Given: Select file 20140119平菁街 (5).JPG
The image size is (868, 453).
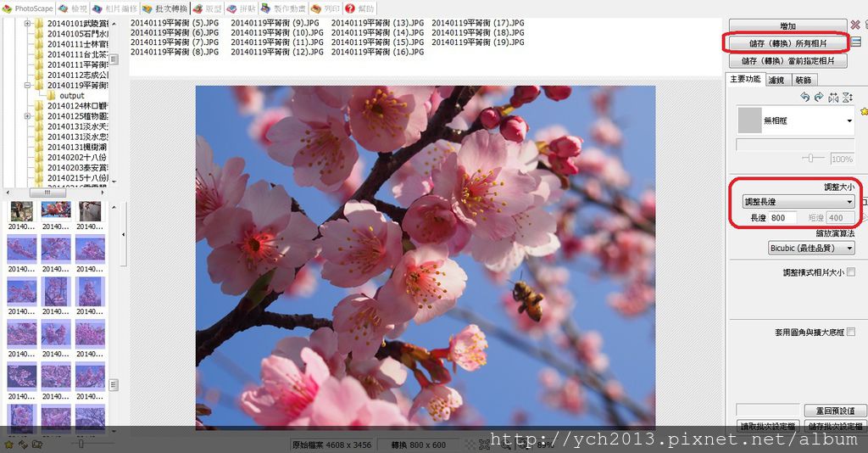Looking at the screenshot, I should [x=175, y=23].
